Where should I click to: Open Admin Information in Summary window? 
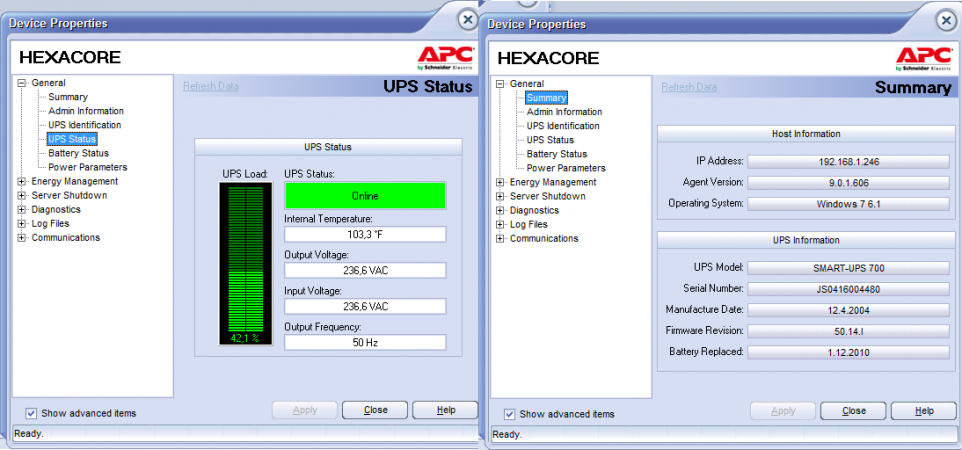point(564,112)
